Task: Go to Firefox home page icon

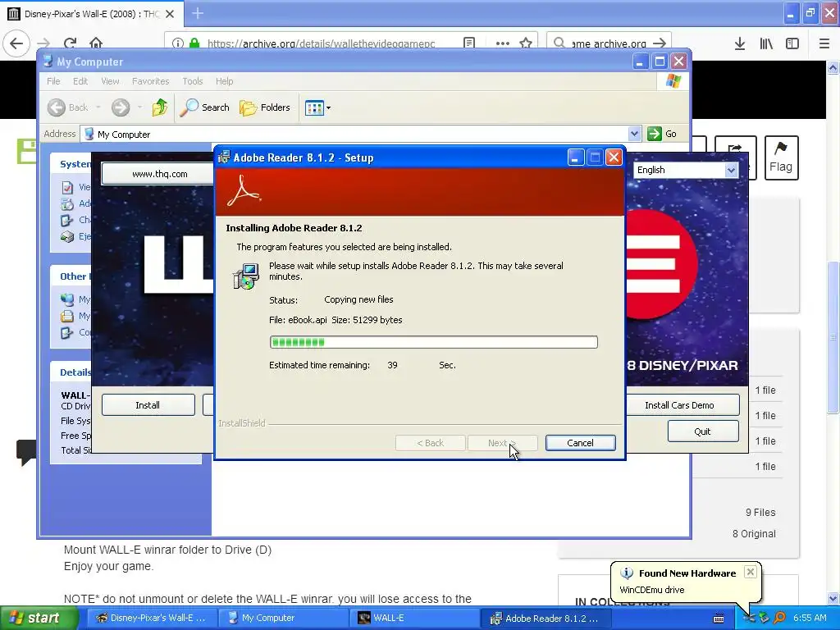Action: coord(96,43)
